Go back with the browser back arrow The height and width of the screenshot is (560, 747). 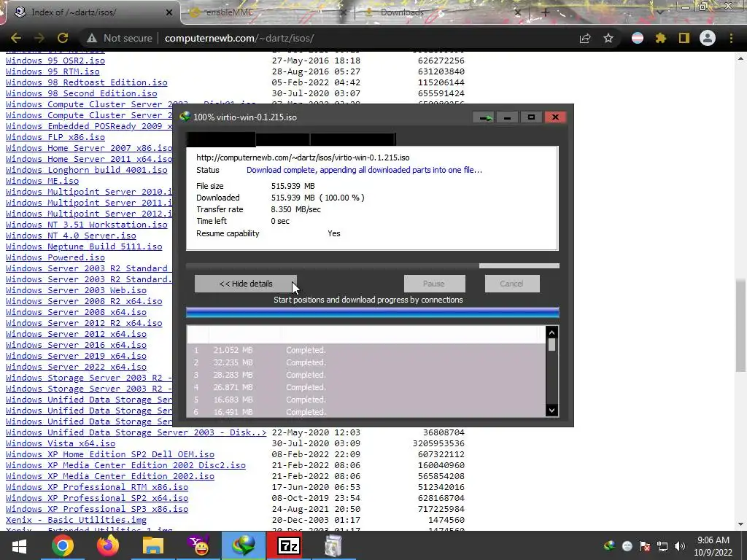pos(16,38)
